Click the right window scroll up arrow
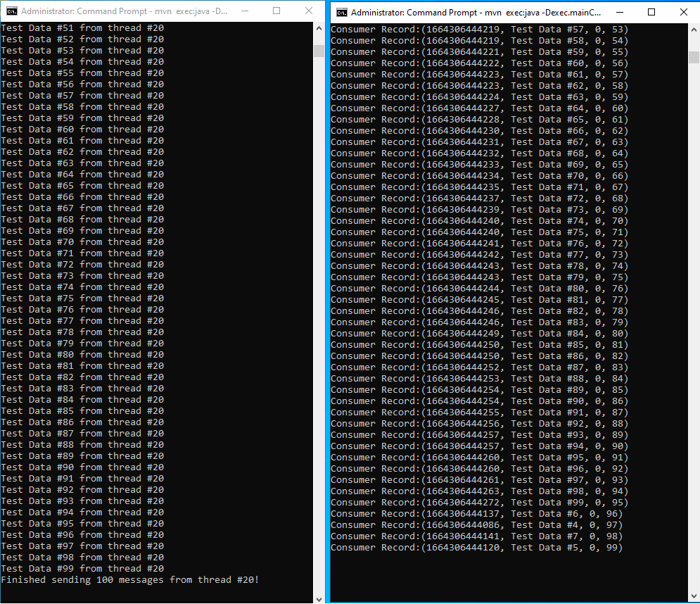Image resolution: width=700 pixels, height=604 pixels. (x=694, y=30)
